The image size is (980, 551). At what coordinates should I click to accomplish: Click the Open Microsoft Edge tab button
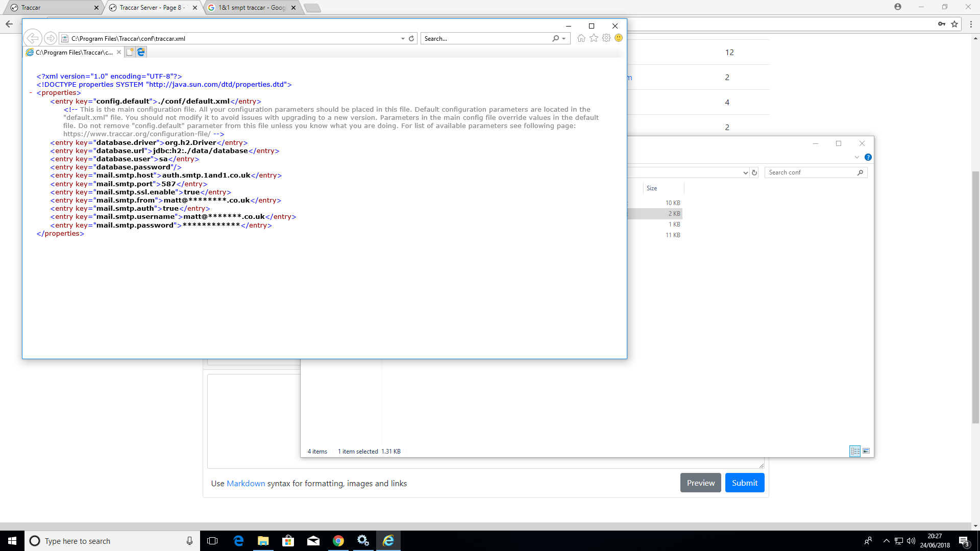click(141, 52)
